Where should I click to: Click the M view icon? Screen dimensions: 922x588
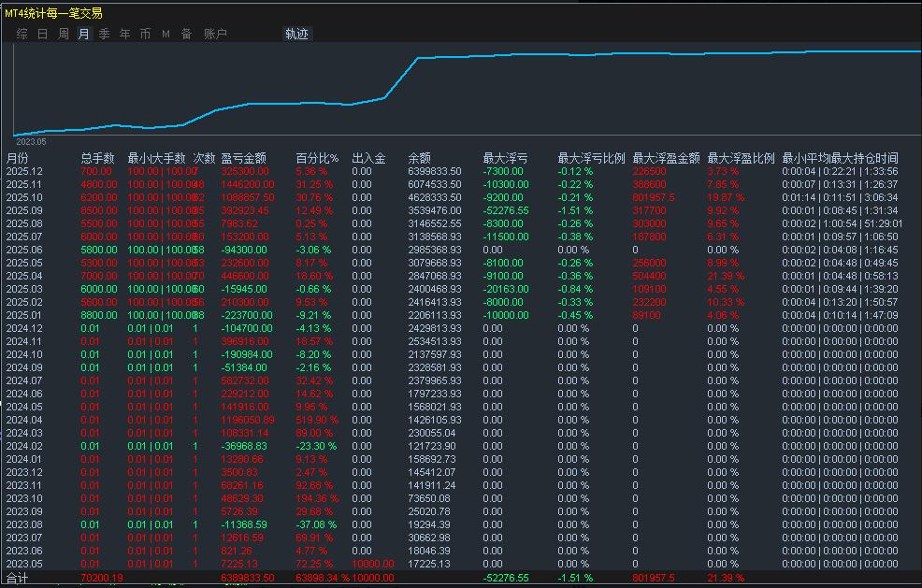click(165, 33)
